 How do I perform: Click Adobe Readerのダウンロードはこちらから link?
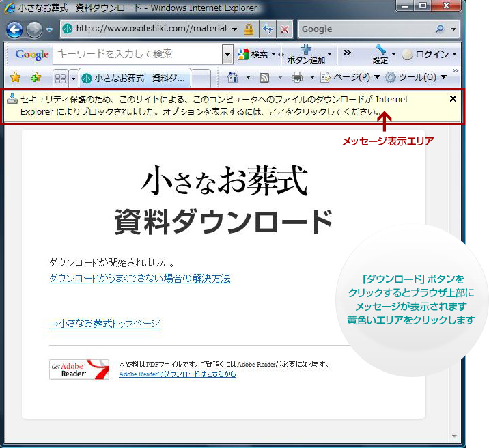point(178,374)
